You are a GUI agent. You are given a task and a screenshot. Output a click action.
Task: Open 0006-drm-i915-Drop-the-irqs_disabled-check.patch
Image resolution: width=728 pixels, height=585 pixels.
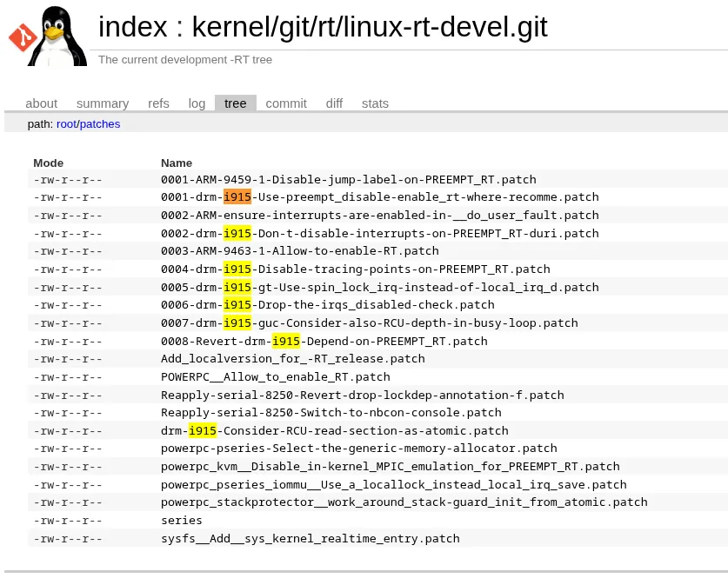point(328,305)
